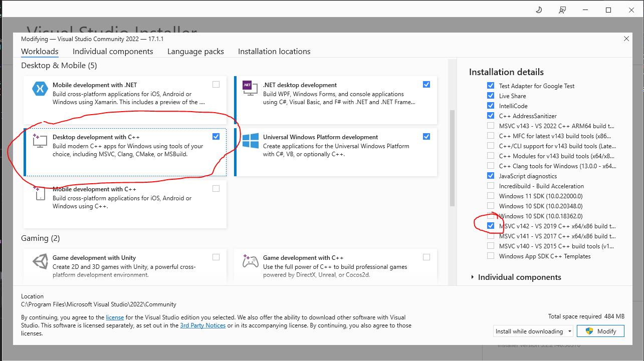Switch to the Individual components tab
The image size is (644, 361).
(113, 52)
